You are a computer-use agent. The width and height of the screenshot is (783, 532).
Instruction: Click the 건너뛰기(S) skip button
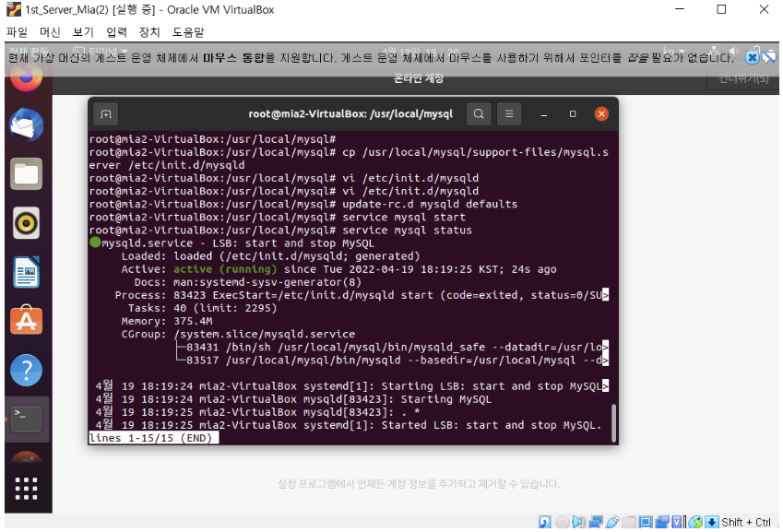point(743,78)
